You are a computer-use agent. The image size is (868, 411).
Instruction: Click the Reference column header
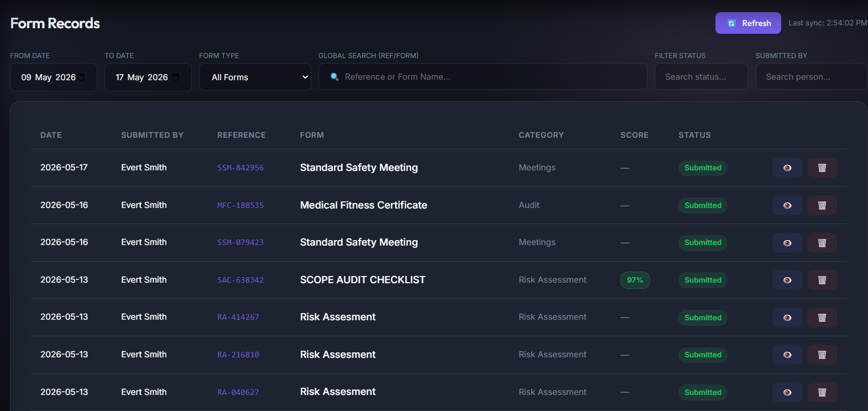242,135
